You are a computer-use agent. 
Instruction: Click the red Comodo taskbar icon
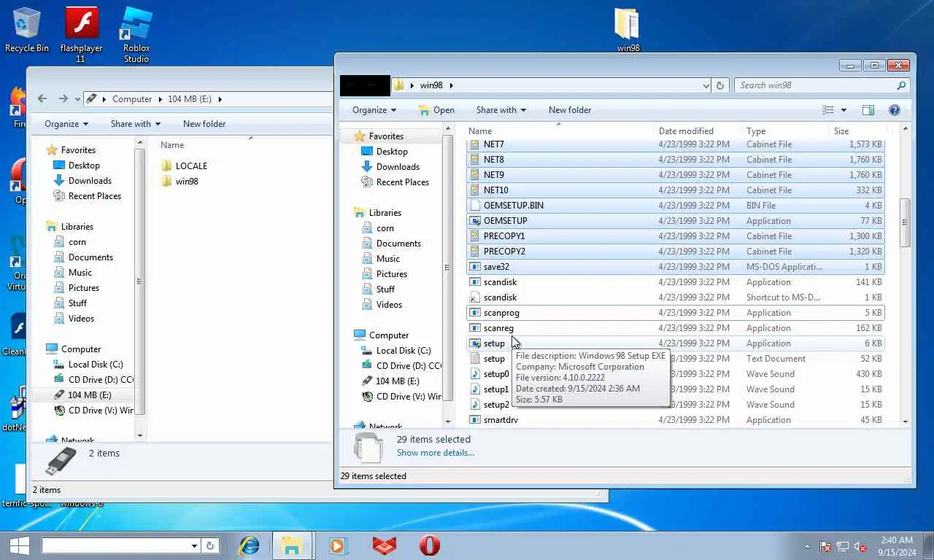coord(384,545)
